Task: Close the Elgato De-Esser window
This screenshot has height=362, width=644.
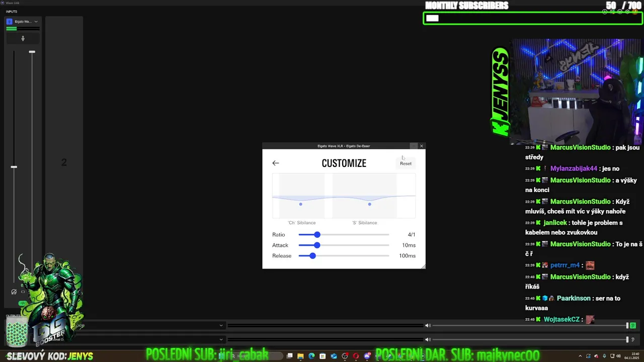Action: [x=422, y=146]
